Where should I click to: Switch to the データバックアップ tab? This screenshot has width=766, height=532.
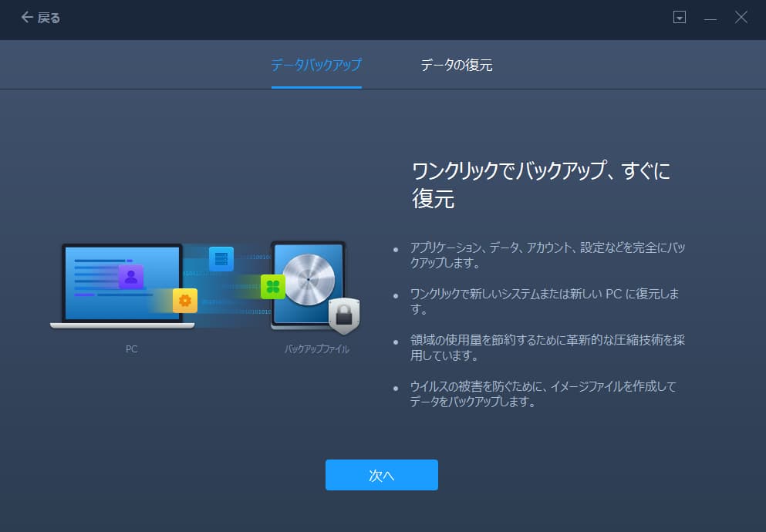(x=316, y=65)
